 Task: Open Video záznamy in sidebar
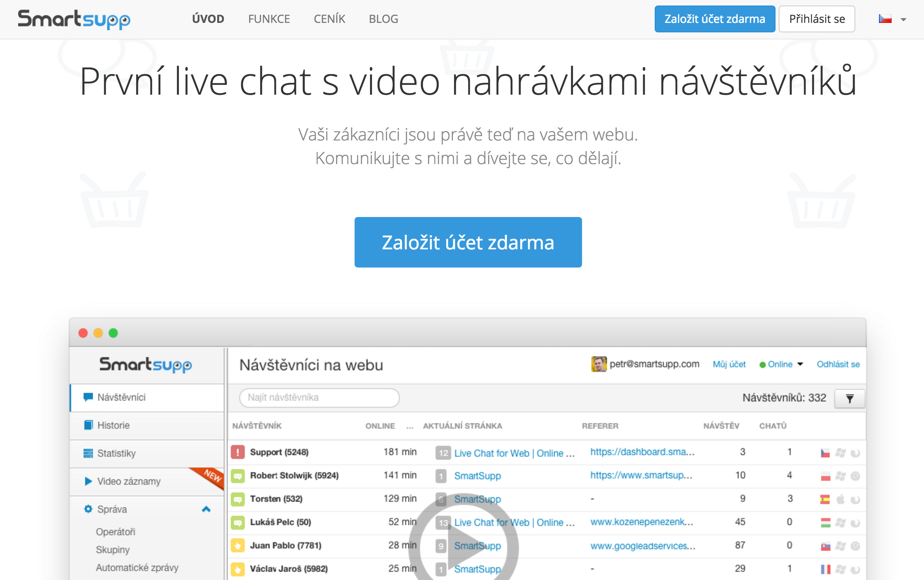point(147,481)
